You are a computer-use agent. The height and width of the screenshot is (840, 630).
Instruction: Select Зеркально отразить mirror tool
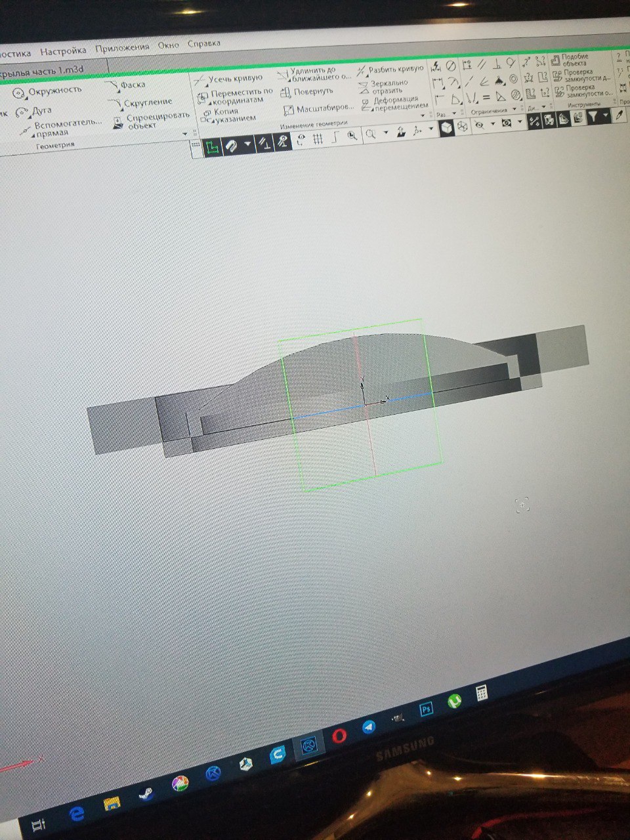(385, 87)
